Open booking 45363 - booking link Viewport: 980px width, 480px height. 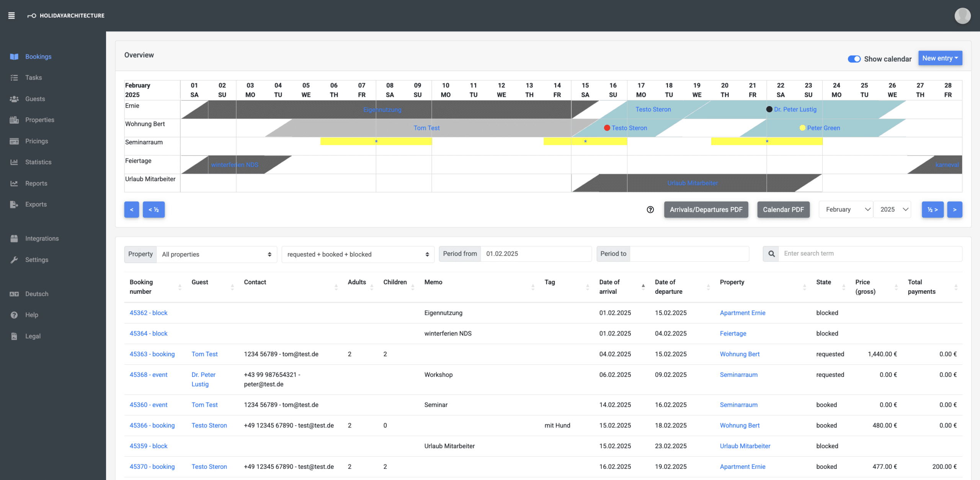pyautogui.click(x=152, y=354)
